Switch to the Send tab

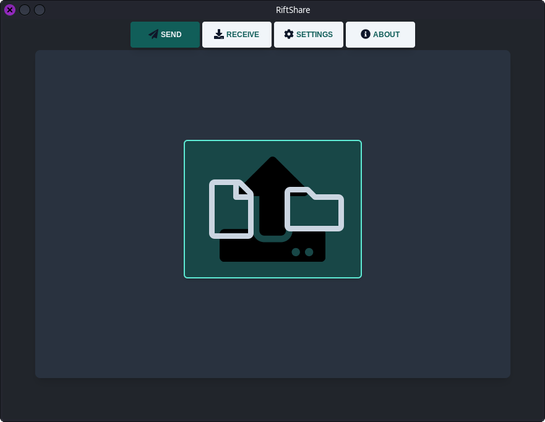165,34
